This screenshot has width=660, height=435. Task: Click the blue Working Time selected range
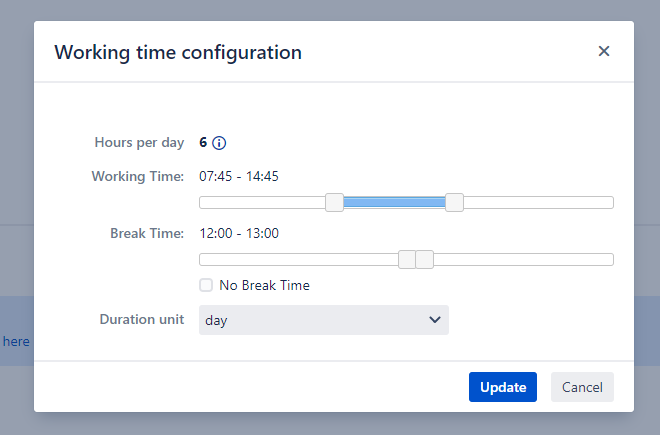(395, 203)
